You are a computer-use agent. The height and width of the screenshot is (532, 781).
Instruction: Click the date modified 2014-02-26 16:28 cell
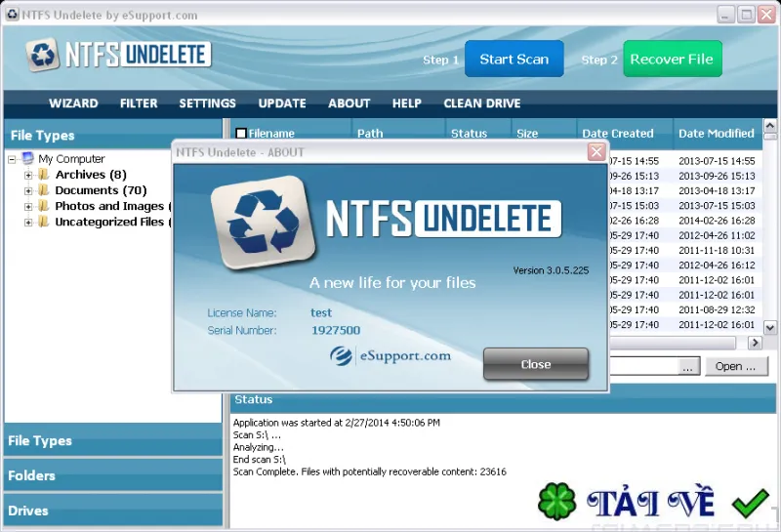[717, 221]
